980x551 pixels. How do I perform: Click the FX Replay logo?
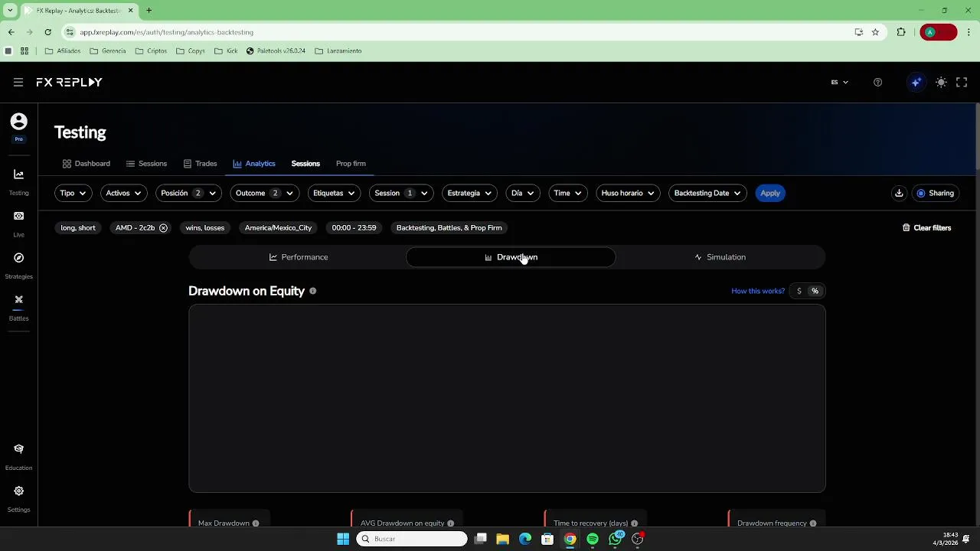point(69,82)
